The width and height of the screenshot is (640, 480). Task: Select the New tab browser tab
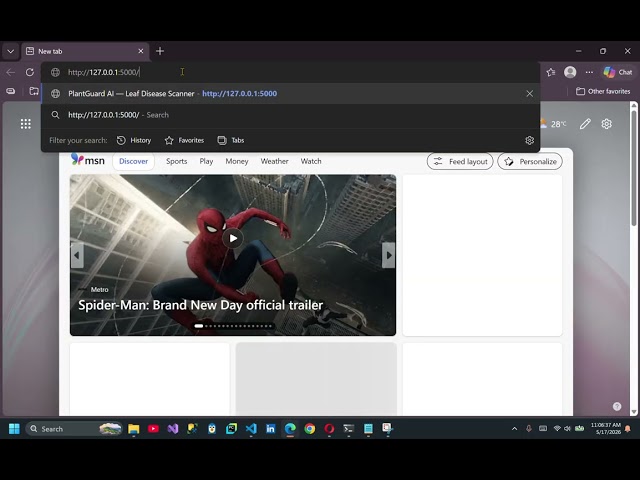(x=85, y=51)
